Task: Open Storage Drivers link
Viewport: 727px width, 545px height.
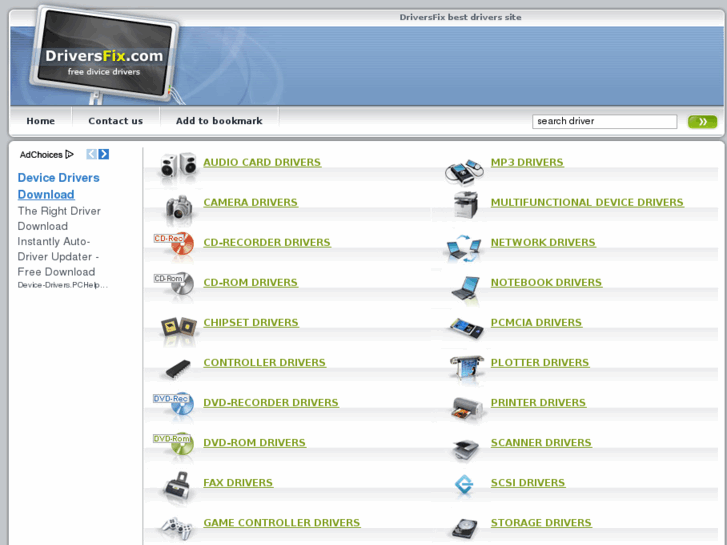Action: point(541,522)
